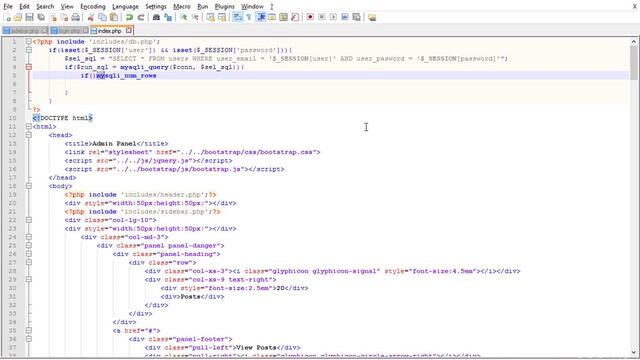Click the Playback macro icon
640x360 pixels.
click(333, 17)
